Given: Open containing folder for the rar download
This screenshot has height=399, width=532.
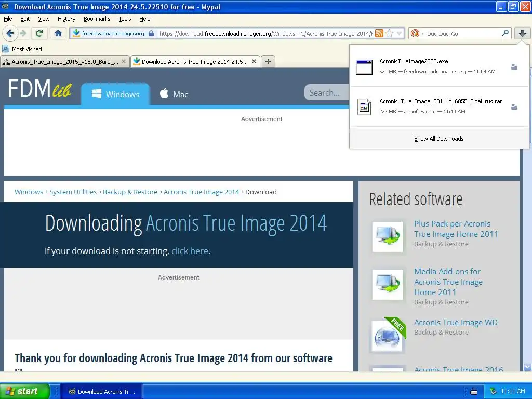Looking at the screenshot, I should (x=514, y=107).
